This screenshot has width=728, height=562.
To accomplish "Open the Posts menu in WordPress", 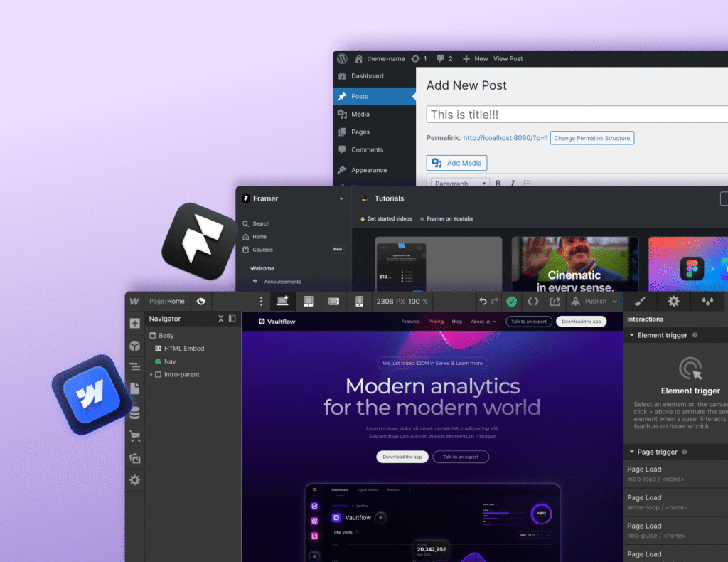I will click(x=374, y=96).
